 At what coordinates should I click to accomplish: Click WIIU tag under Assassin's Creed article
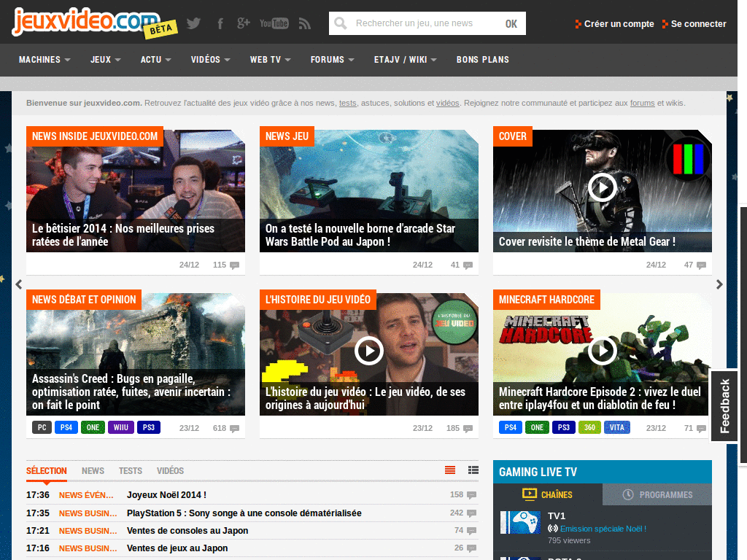tap(121, 427)
